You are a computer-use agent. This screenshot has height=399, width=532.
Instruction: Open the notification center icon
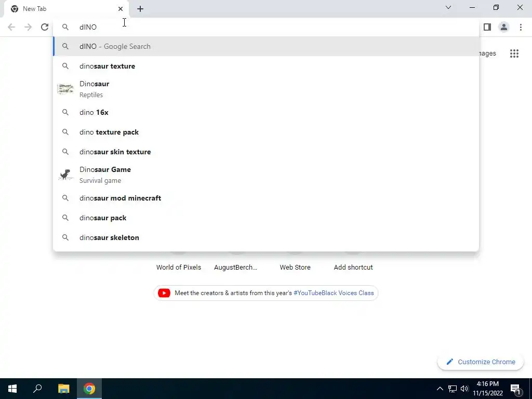516,389
